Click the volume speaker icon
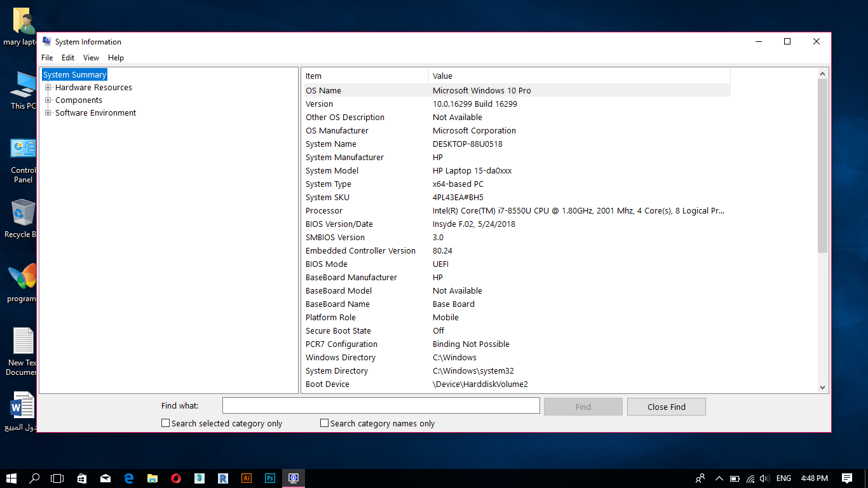Screen dimensions: 868x488 (x=764, y=478)
